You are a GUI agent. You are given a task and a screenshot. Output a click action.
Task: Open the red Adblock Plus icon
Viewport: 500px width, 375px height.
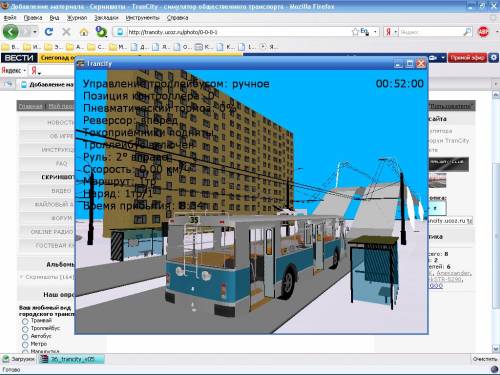[x=483, y=32]
